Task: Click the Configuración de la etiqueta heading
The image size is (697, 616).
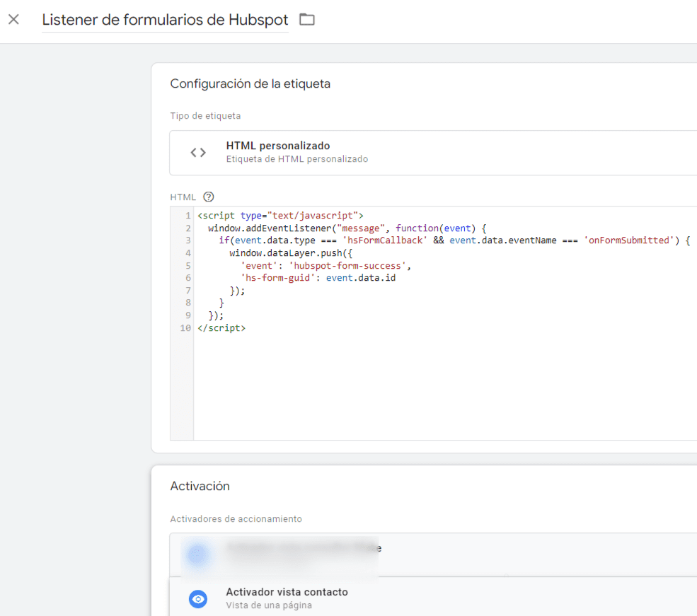Action: click(250, 83)
